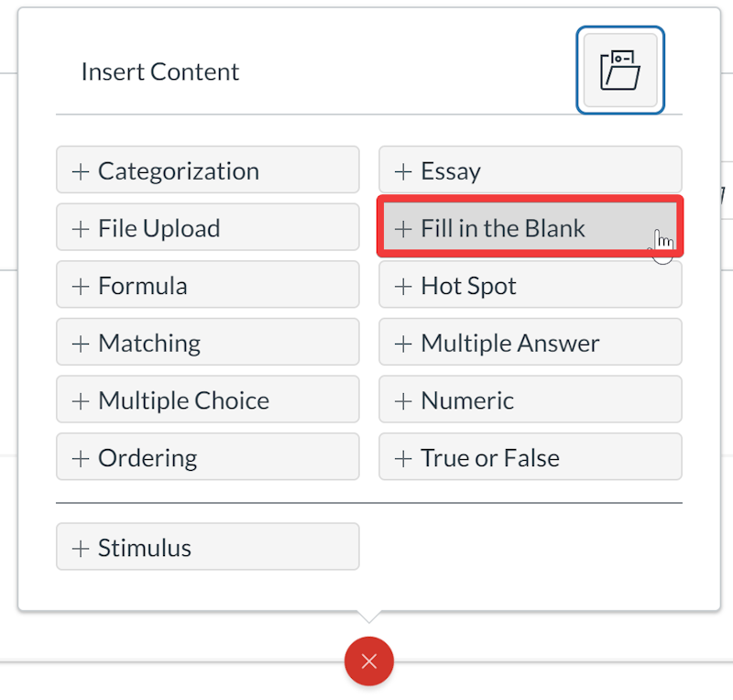The width and height of the screenshot is (733, 700).
Task: Click the plus icon next to Essay
Action: tap(403, 171)
